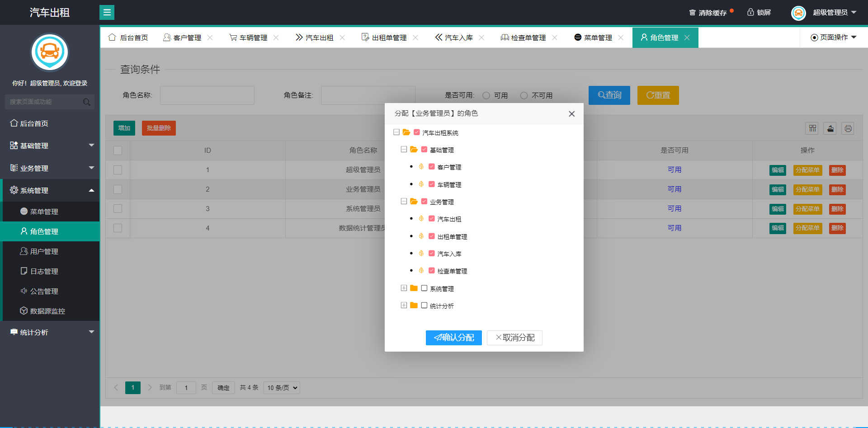This screenshot has width=868, height=428.
Task: Click next page arrow in pagination
Action: click(150, 387)
